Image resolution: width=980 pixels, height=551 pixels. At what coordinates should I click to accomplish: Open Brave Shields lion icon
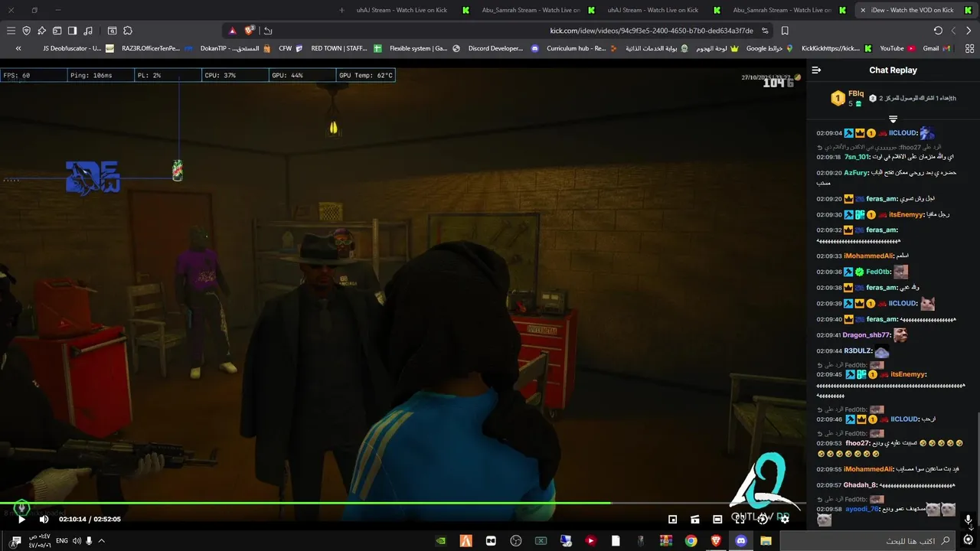pos(250,31)
